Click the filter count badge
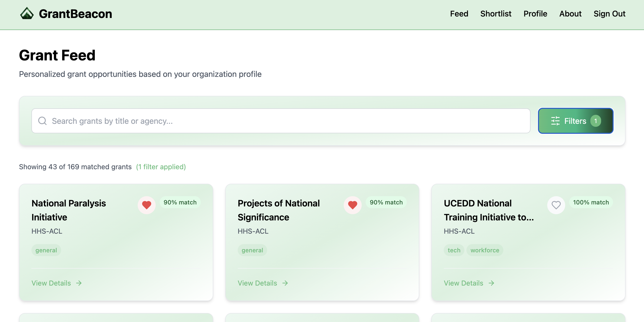The height and width of the screenshot is (322, 644). pos(596,121)
